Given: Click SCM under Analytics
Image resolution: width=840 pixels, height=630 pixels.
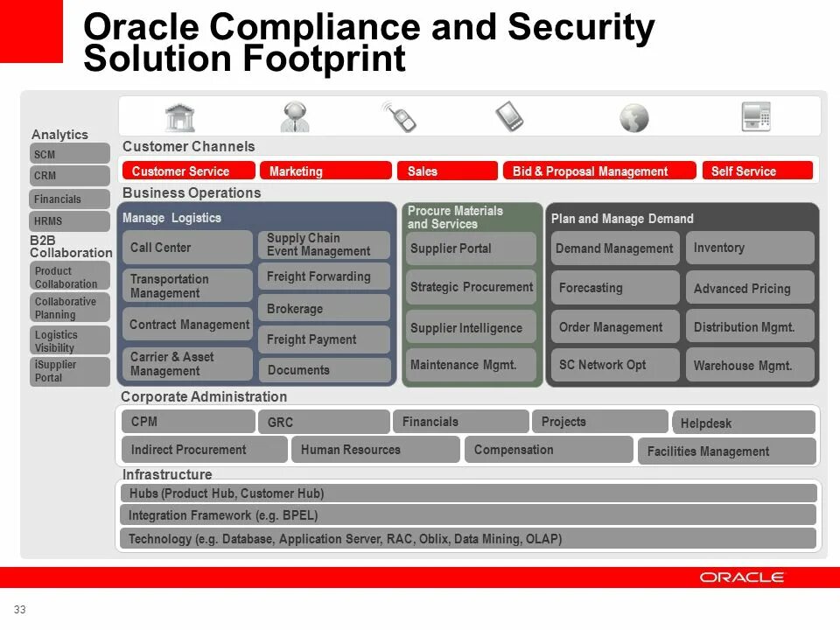Looking at the screenshot, I should point(70,154).
